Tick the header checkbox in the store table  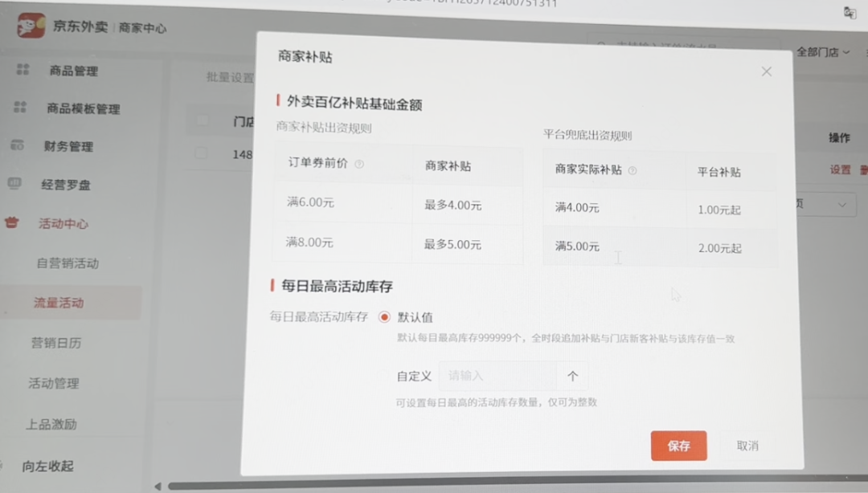pyautogui.click(x=202, y=120)
